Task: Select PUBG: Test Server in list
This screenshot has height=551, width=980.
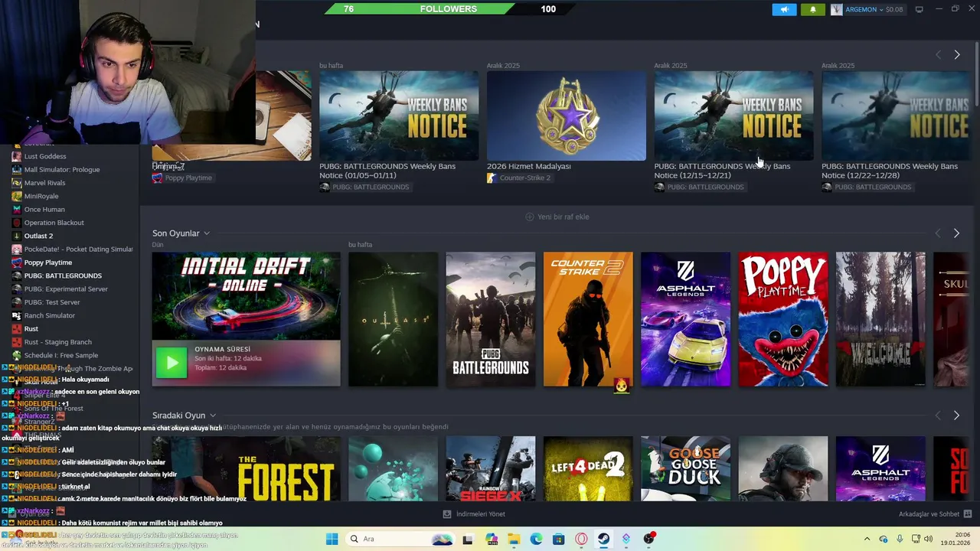Action: click(52, 302)
